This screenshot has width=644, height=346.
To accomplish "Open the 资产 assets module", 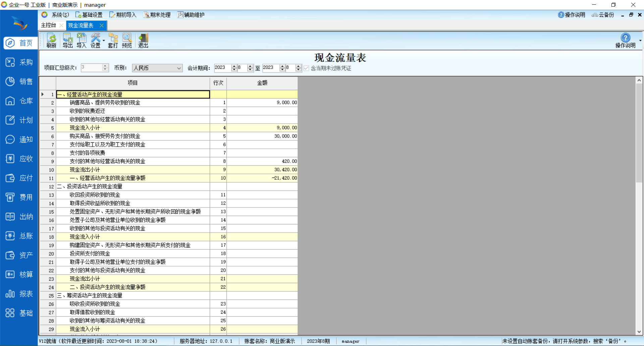I will click(x=19, y=255).
